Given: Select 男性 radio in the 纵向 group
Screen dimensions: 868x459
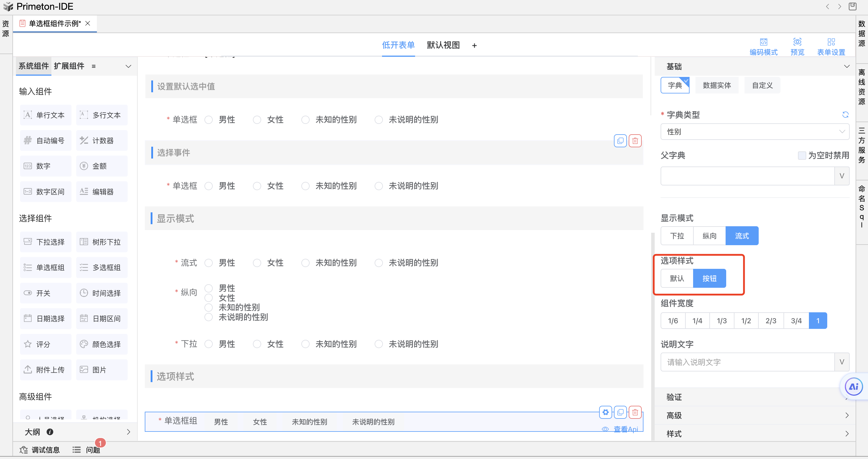Looking at the screenshot, I should pos(209,288).
